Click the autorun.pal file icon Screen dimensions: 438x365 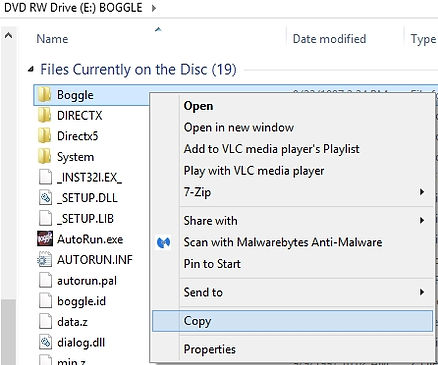45,281
